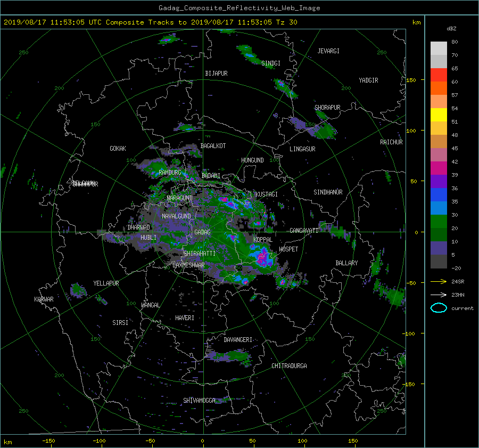This screenshot has height=448, width=479.
Task: Click the GANGAVATI city label
Action: [304, 231]
